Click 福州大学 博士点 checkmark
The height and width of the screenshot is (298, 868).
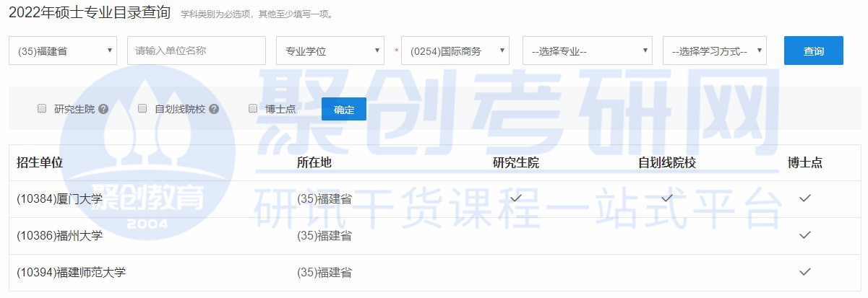805,235
